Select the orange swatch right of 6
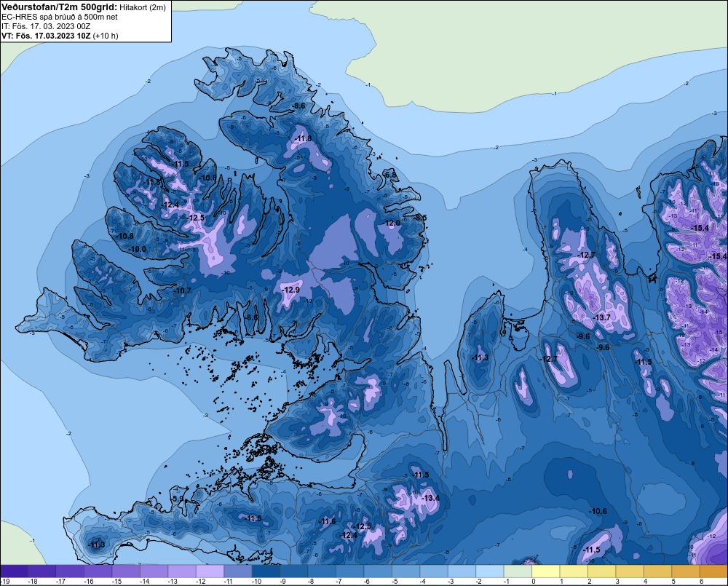 coord(713,571)
